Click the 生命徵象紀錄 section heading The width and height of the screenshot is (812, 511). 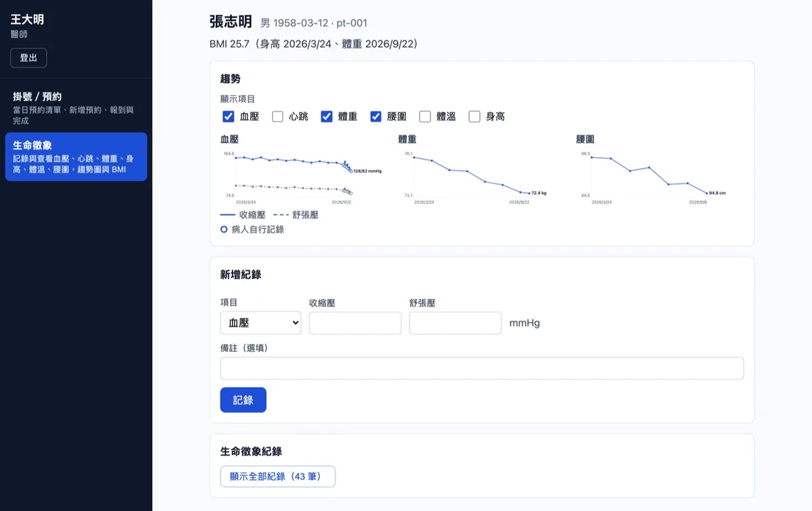click(251, 451)
